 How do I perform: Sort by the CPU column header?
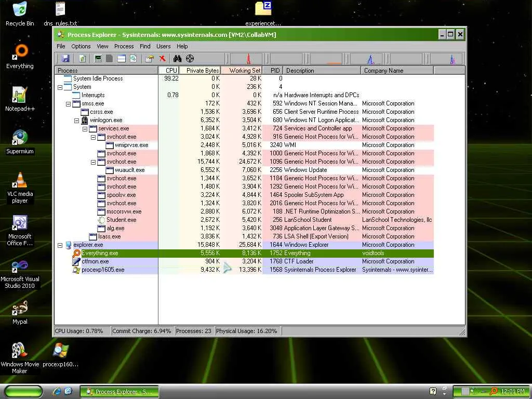tap(169, 71)
